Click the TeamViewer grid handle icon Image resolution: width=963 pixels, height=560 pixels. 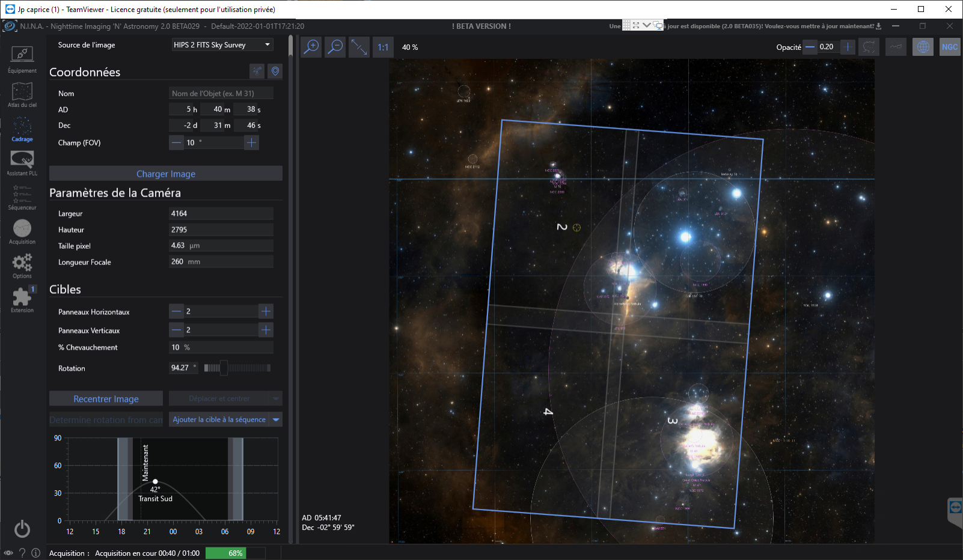627,25
